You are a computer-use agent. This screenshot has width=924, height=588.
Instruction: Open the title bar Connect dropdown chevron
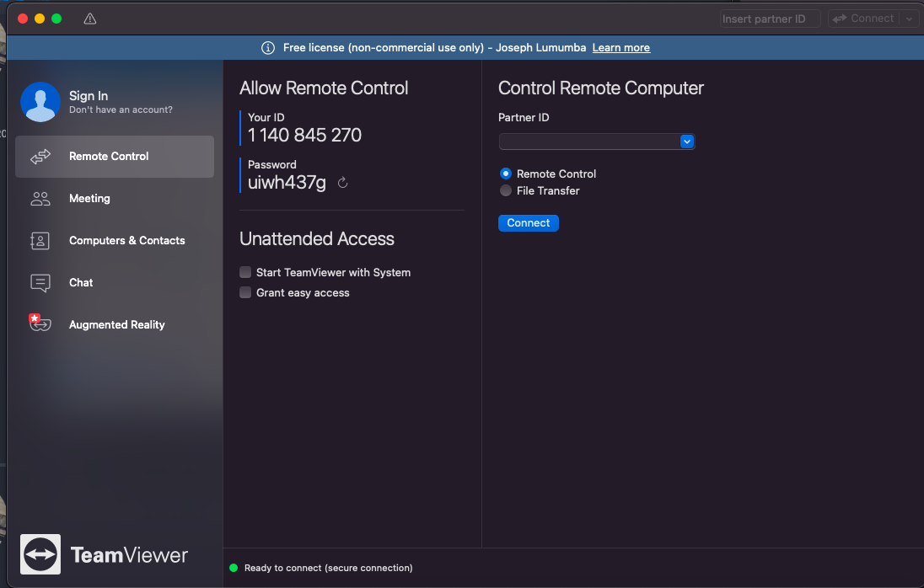908,19
